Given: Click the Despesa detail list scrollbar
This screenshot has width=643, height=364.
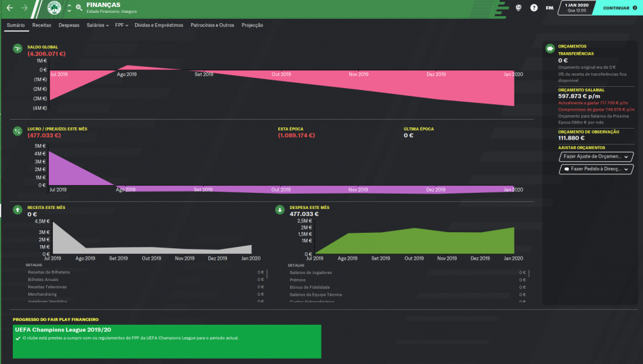Looking at the screenshot, I should [529, 273].
